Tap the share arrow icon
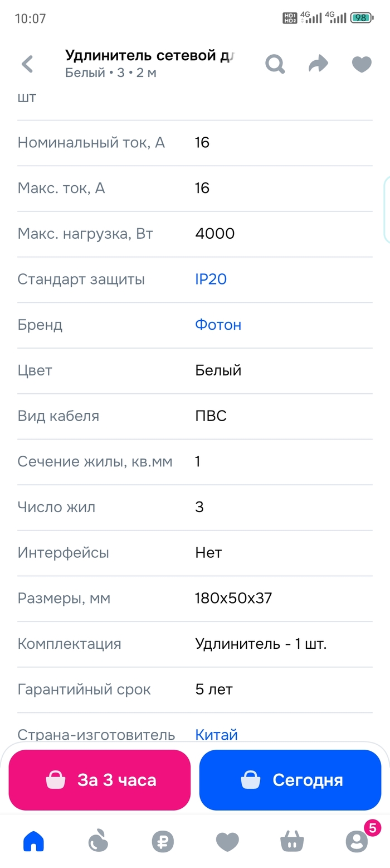The image size is (390, 868). [x=318, y=64]
